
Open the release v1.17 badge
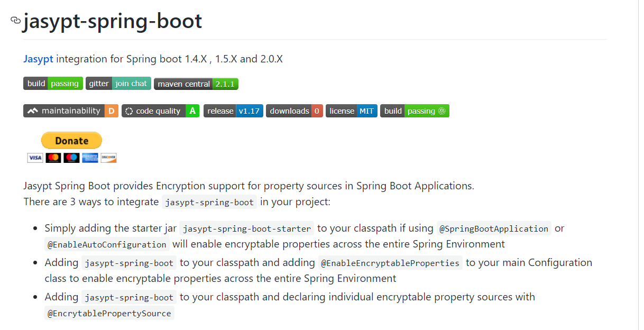[x=233, y=111]
